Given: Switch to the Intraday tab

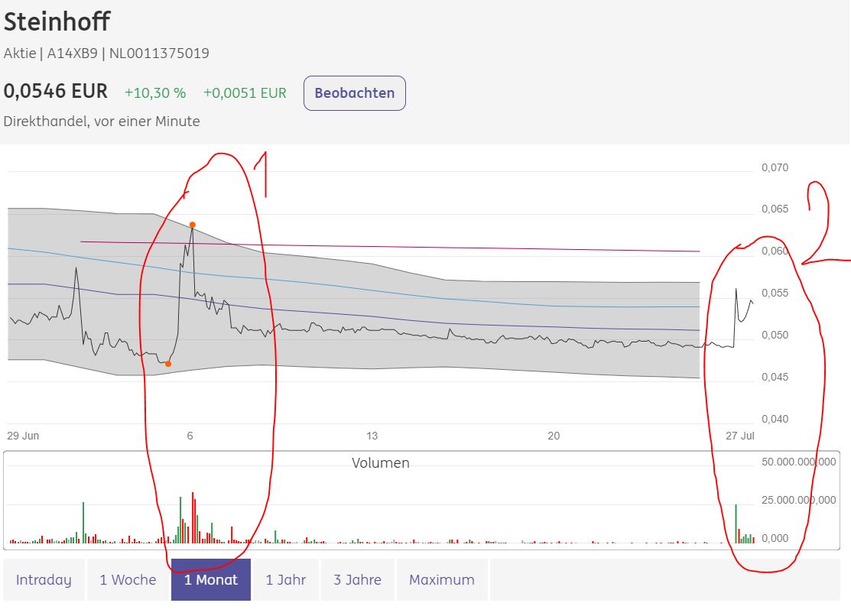Looking at the screenshot, I should click(x=44, y=579).
